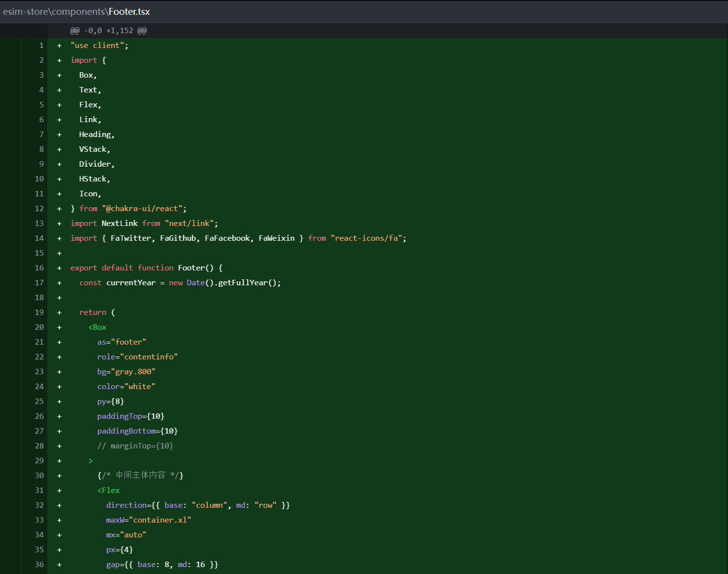The width and height of the screenshot is (728, 574).
Task: Click the Icon, import on line 11
Action: [x=90, y=194]
